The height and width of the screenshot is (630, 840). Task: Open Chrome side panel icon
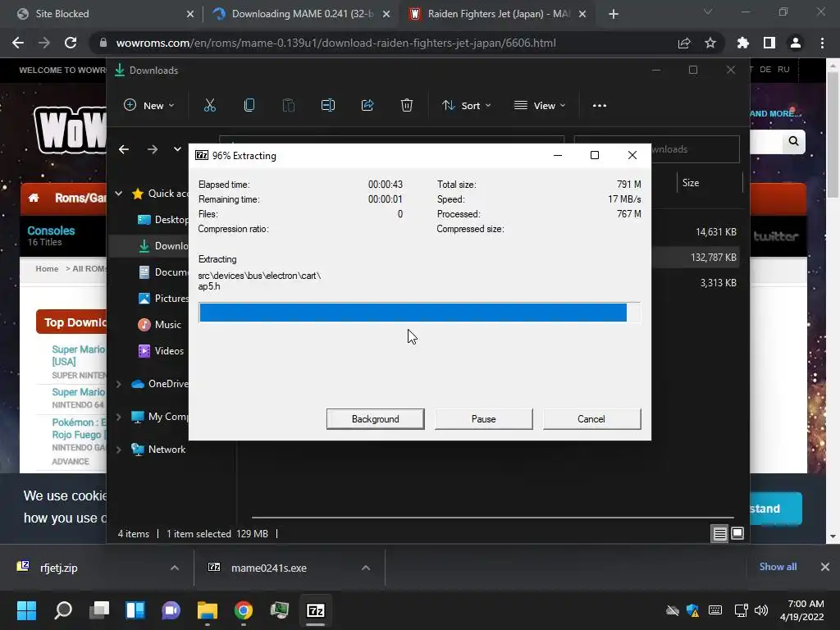tap(769, 43)
